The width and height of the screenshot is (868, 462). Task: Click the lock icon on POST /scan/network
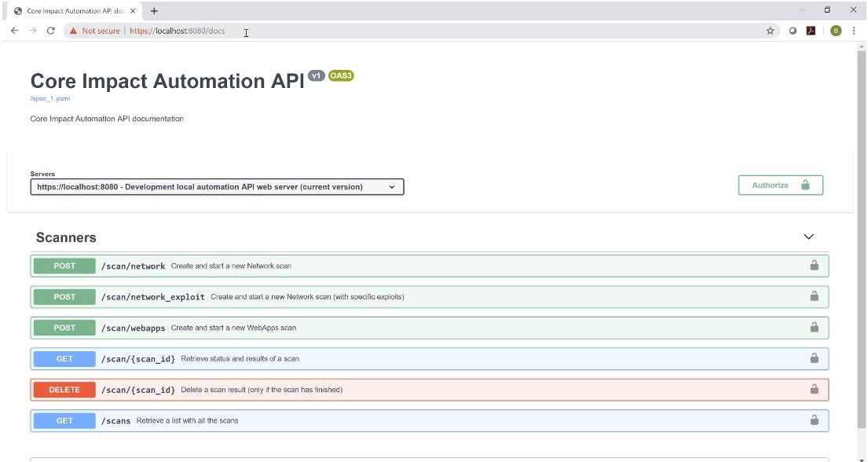tap(814, 266)
